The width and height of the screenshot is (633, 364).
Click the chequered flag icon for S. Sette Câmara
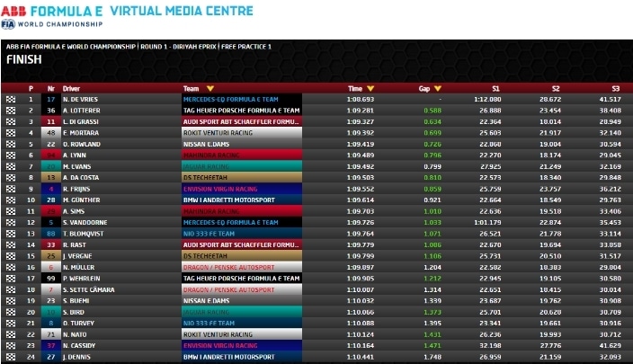pyautogui.click(x=11, y=289)
